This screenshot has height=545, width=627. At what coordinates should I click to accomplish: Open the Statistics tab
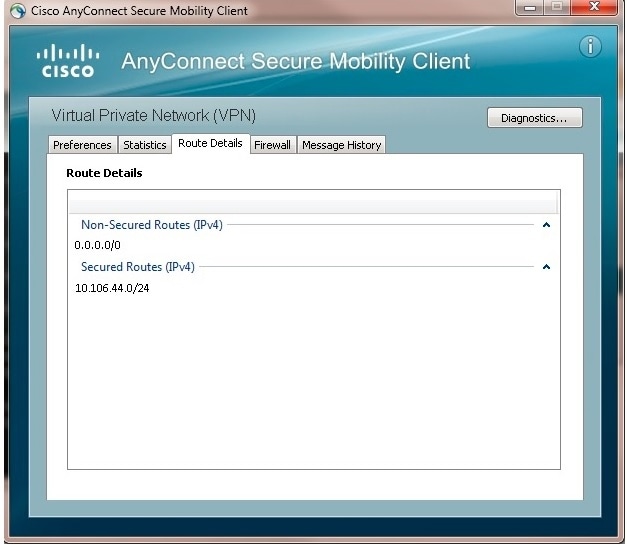click(x=145, y=145)
